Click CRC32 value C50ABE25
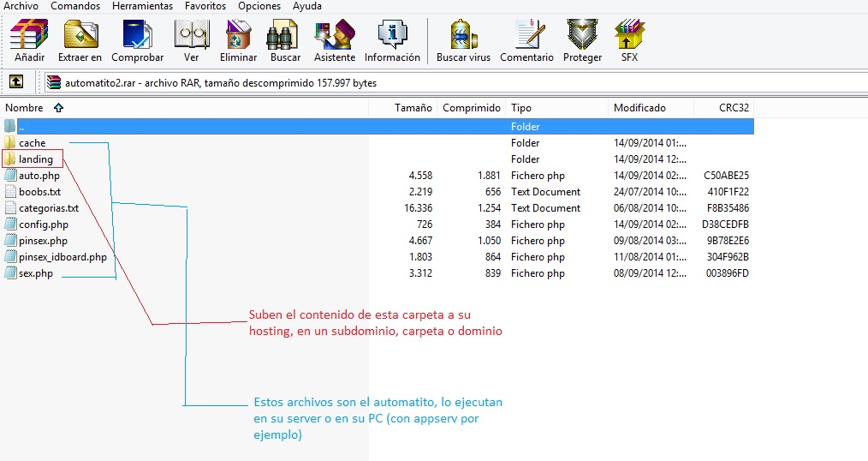The width and height of the screenshot is (868, 461). click(x=726, y=176)
